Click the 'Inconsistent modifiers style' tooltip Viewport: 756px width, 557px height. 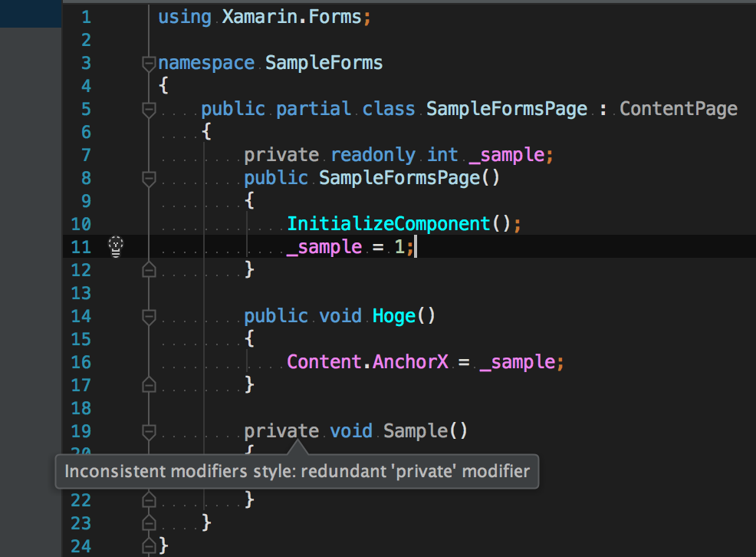click(297, 471)
